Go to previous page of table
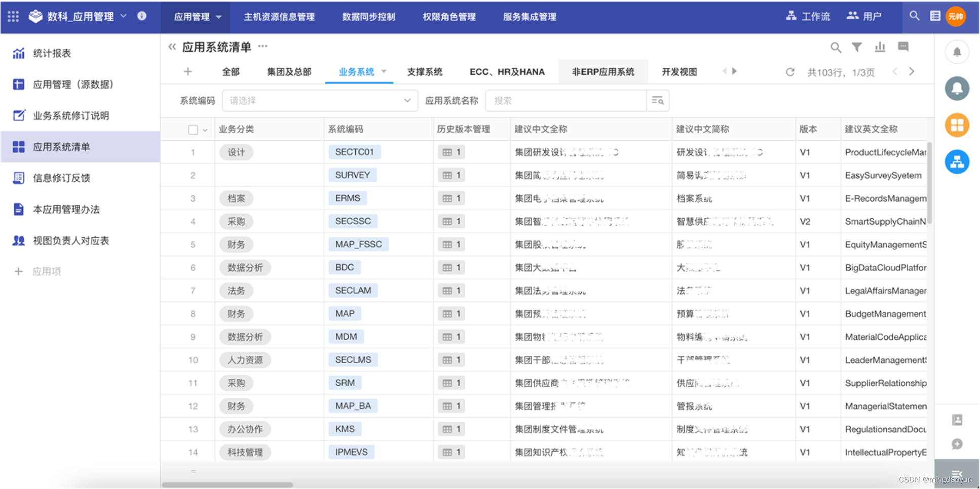Viewport: 980px width, 489px height. click(x=895, y=72)
